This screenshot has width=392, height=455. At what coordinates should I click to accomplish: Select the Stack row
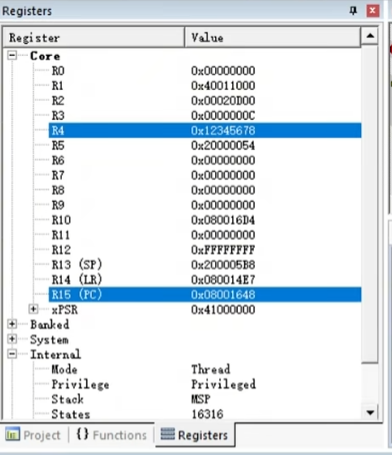click(x=205, y=399)
